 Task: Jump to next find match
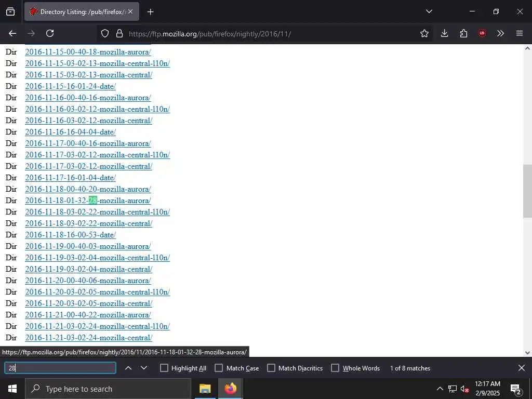[144, 368]
